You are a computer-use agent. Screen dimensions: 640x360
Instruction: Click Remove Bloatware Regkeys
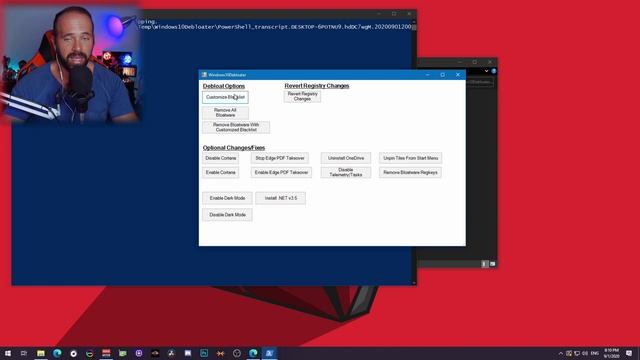[x=410, y=172]
